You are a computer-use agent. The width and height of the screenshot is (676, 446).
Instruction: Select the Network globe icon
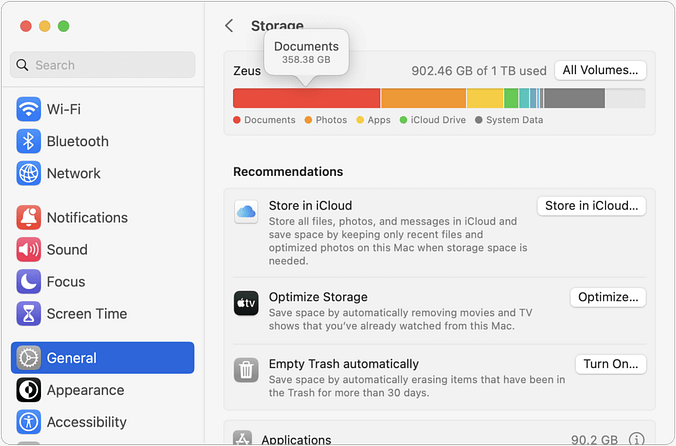pos(28,173)
